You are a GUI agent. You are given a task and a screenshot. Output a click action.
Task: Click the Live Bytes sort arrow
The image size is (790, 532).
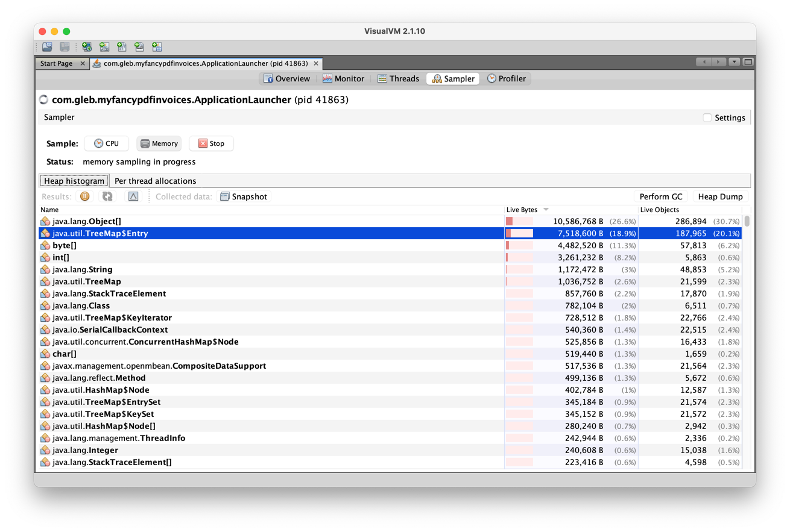coord(546,210)
